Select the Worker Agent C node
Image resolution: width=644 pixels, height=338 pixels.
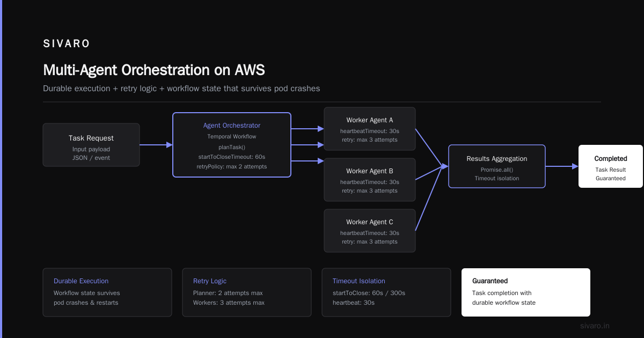(370, 231)
